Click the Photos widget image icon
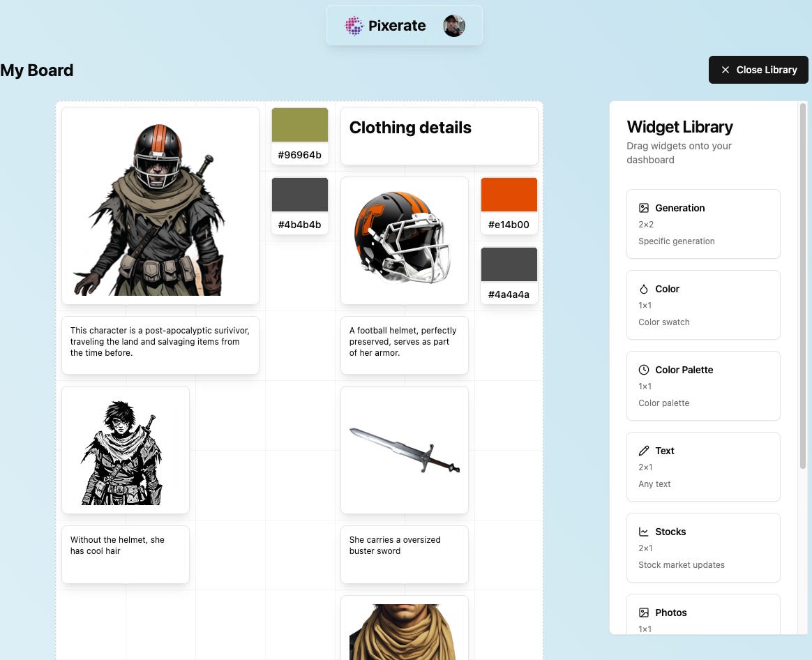Image resolution: width=812 pixels, height=660 pixels. click(644, 613)
